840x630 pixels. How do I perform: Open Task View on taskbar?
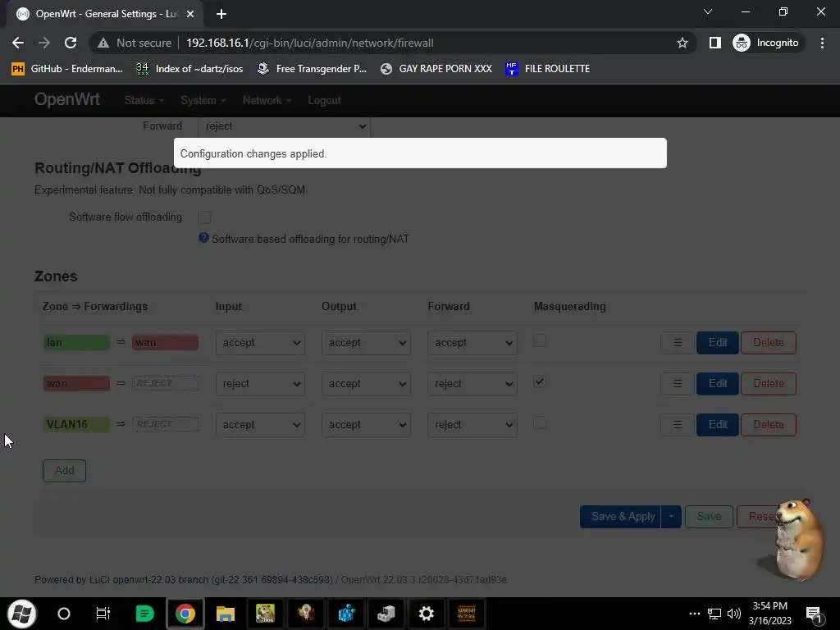click(x=103, y=614)
